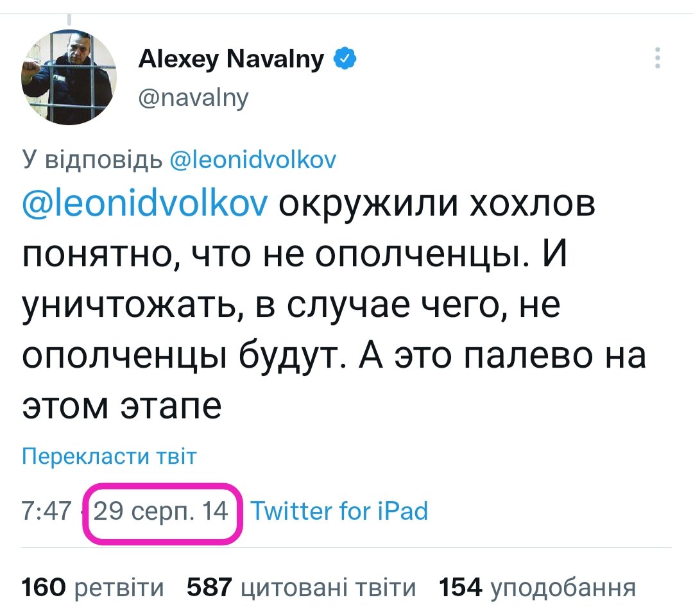Click @leonidvolkov in the reply-to line
The width and height of the screenshot is (693, 616).
tap(253, 160)
